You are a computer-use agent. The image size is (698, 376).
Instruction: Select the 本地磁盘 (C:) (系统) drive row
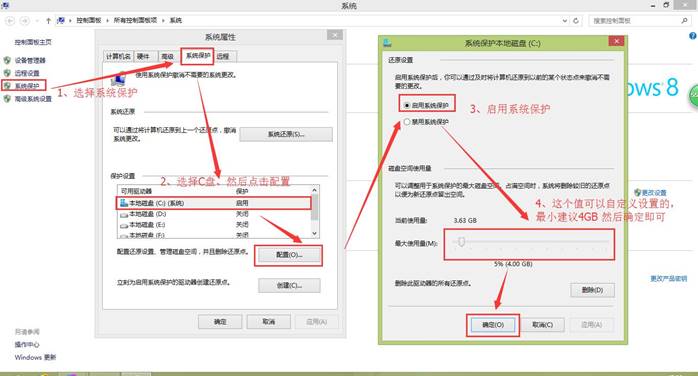214,203
